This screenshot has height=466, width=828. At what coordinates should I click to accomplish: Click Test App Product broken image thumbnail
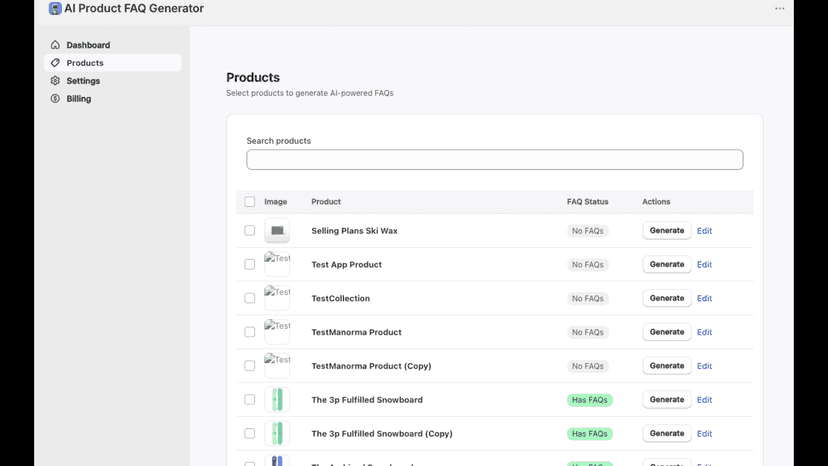(x=277, y=265)
